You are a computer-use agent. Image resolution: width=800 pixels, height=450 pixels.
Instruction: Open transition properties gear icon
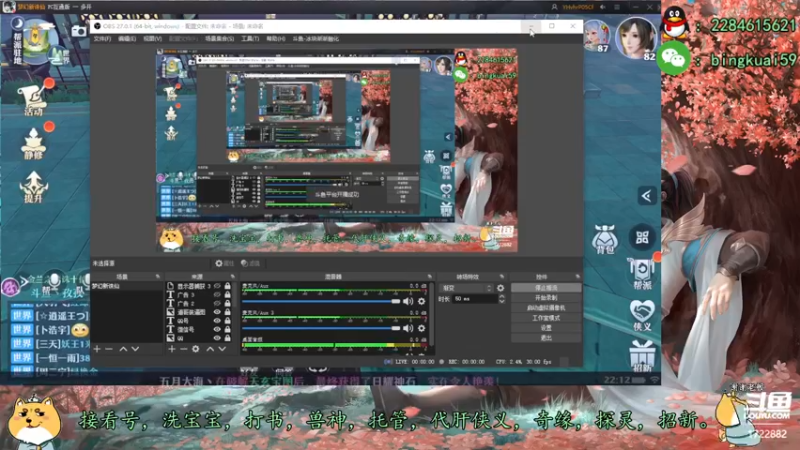coord(501,288)
